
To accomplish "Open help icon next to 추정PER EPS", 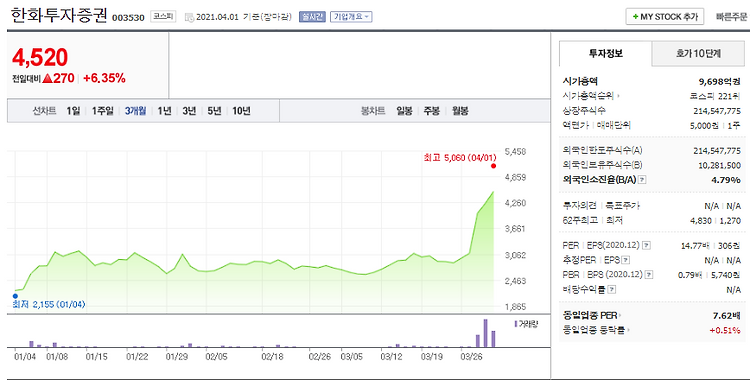I will pos(625,260).
